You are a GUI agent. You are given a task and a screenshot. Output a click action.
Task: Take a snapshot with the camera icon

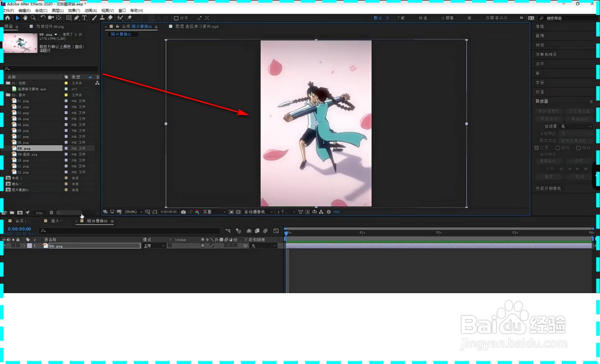(x=183, y=212)
